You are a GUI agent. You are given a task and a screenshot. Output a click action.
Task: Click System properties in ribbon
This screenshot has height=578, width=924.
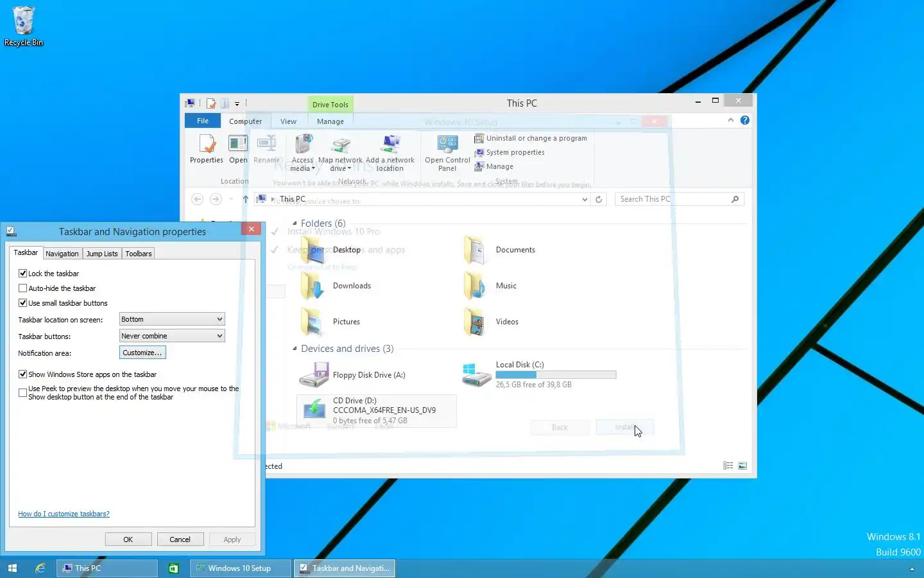click(x=509, y=152)
